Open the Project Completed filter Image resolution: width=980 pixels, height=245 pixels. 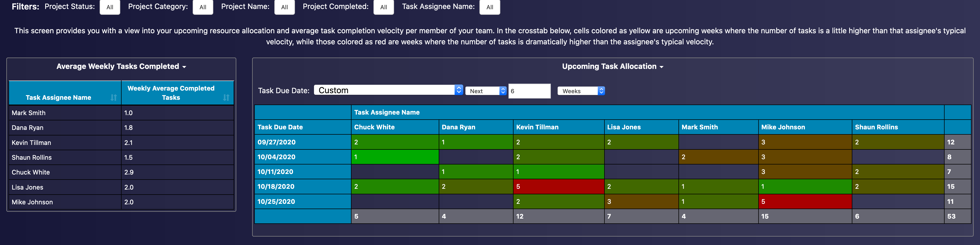pyautogui.click(x=383, y=7)
